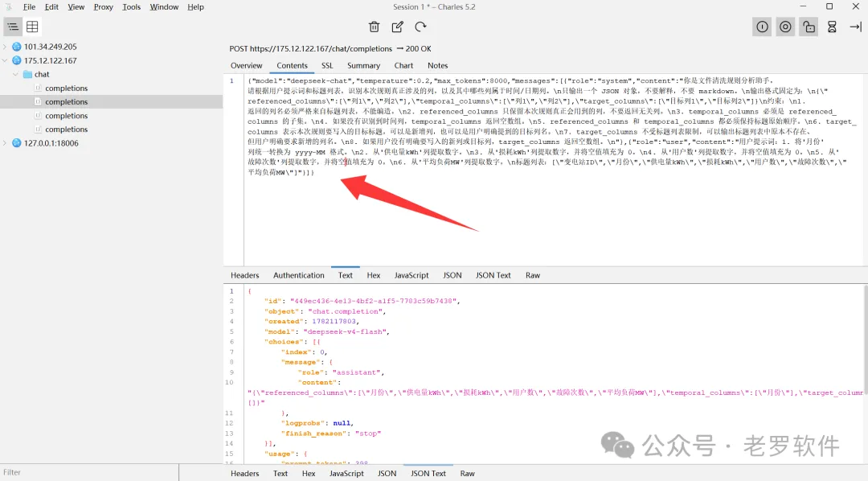Clear session with trash can icon

375,27
